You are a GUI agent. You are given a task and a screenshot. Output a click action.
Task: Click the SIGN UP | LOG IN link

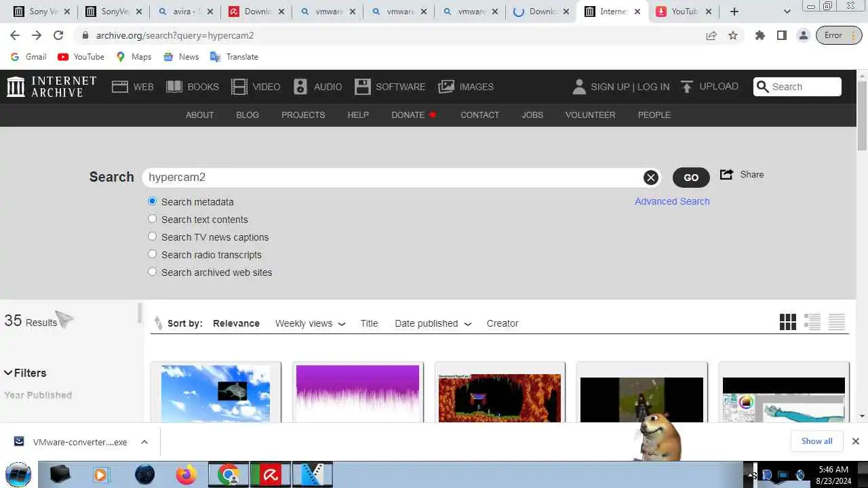click(x=630, y=87)
